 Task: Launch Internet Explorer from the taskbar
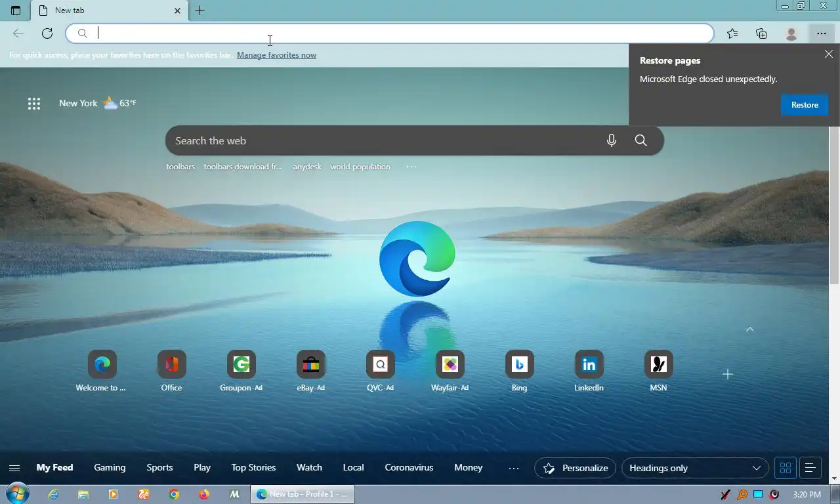(x=53, y=495)
